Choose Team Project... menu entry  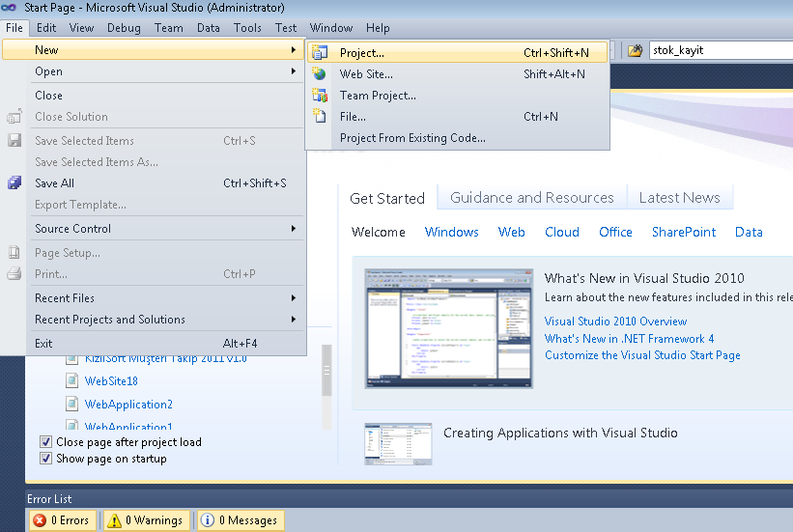click(457, 95)
